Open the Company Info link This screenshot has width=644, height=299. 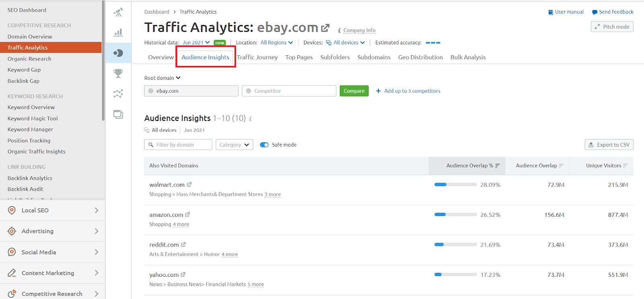359,30
